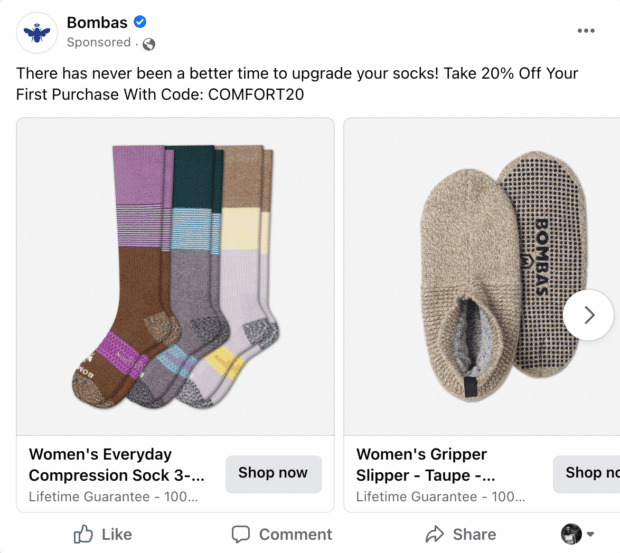Click the thumbs-up Like icon
The width and height of the screenshot is (620, 553).
tap(84, 534)
